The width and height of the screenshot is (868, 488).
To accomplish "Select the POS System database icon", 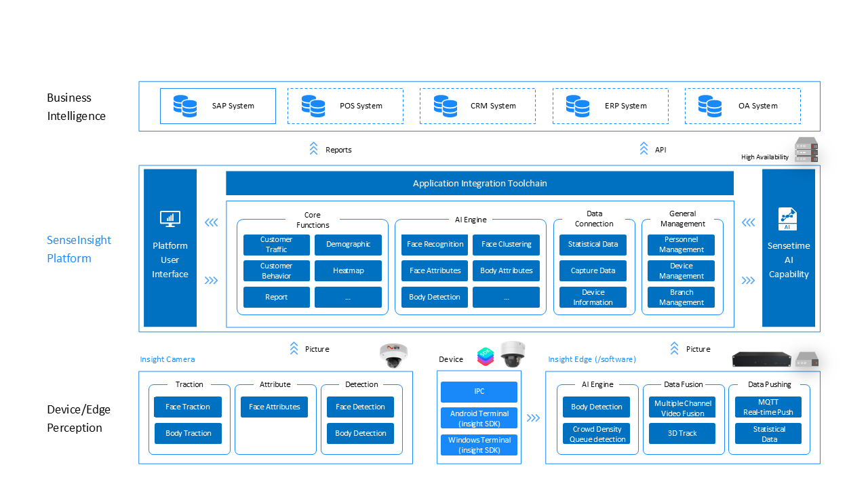I will tap(313, 106).
